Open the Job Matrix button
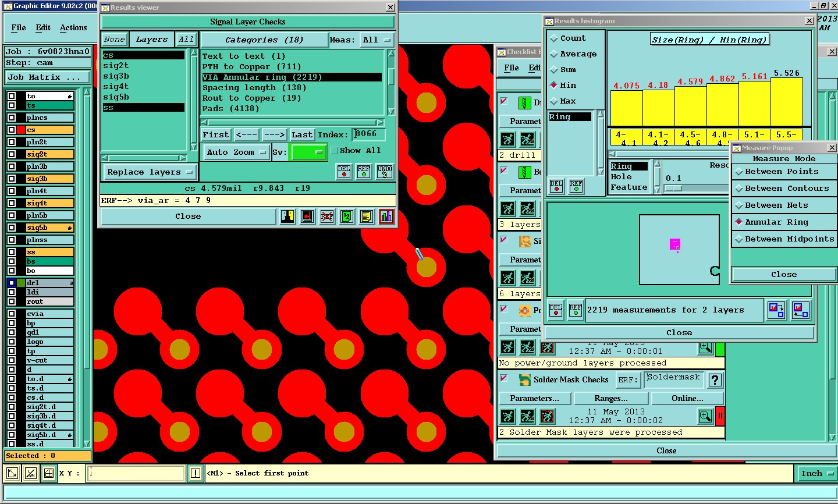 pyautogui.click(x=48, y=77)
